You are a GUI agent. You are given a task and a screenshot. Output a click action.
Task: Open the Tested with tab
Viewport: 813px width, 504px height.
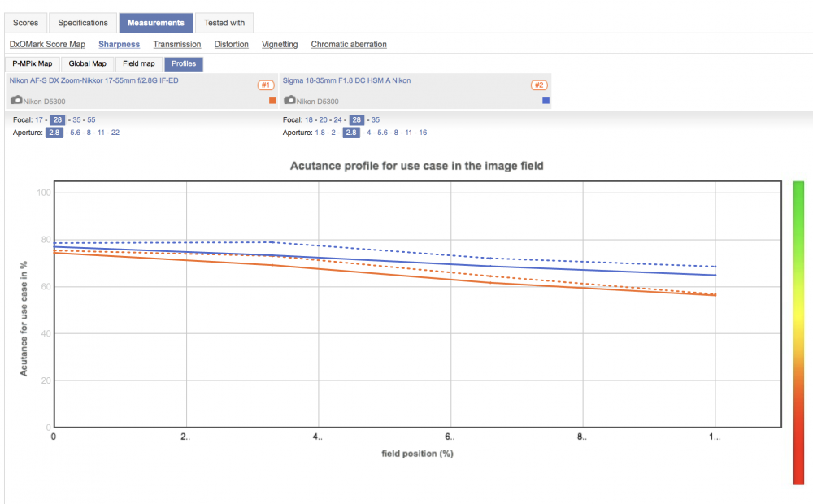[x=224, y=23]
